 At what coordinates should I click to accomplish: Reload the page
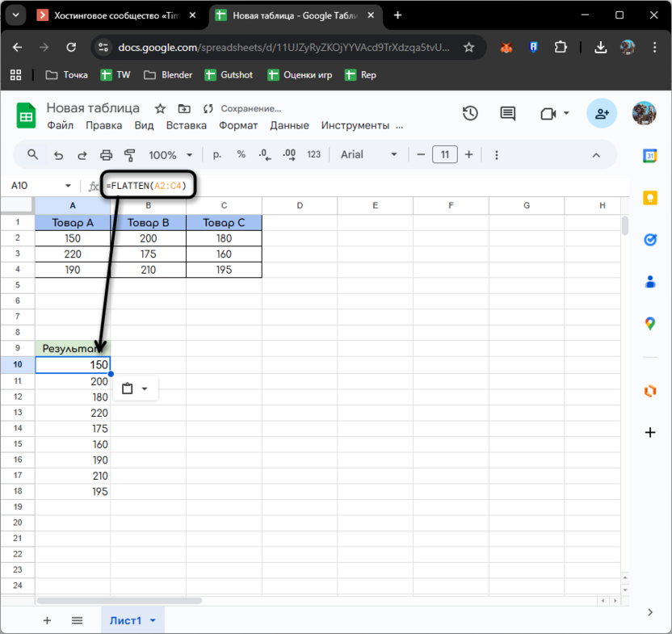pyautogui.click(x=71, y=47)
